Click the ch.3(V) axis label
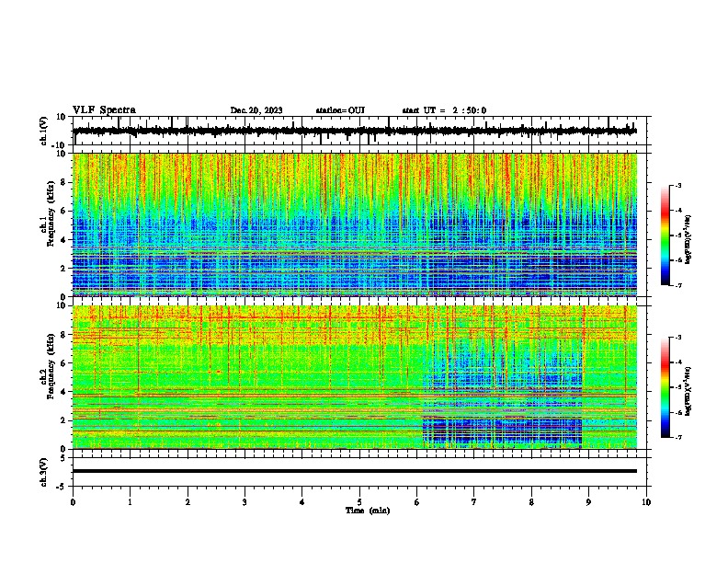 (44, 472)
